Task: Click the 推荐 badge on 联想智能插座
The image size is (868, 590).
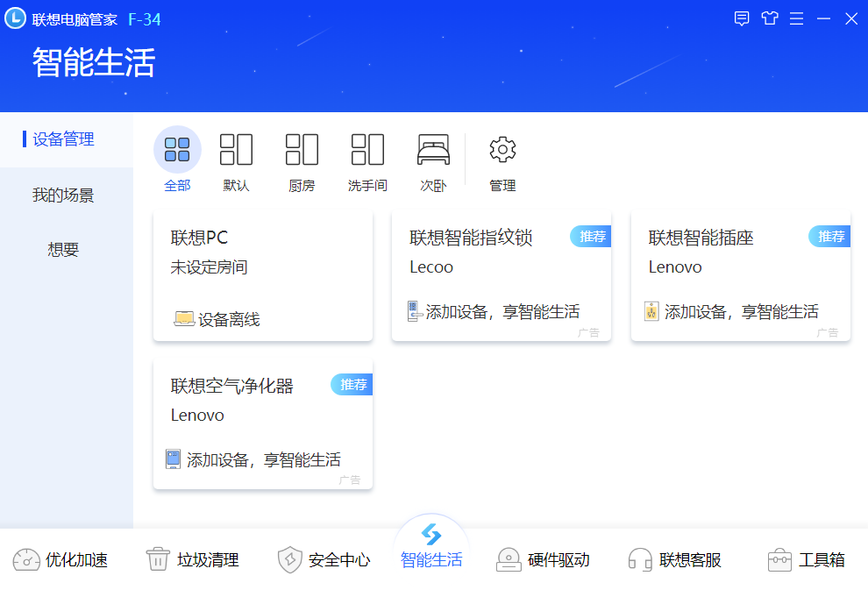Action: click(x=829, y=237)
